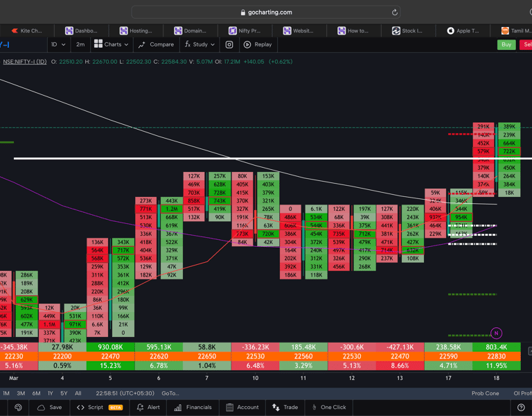This screenshot has width=532, height=416.
Task: Click the 930.08K delta value
Action: (111, 347)
